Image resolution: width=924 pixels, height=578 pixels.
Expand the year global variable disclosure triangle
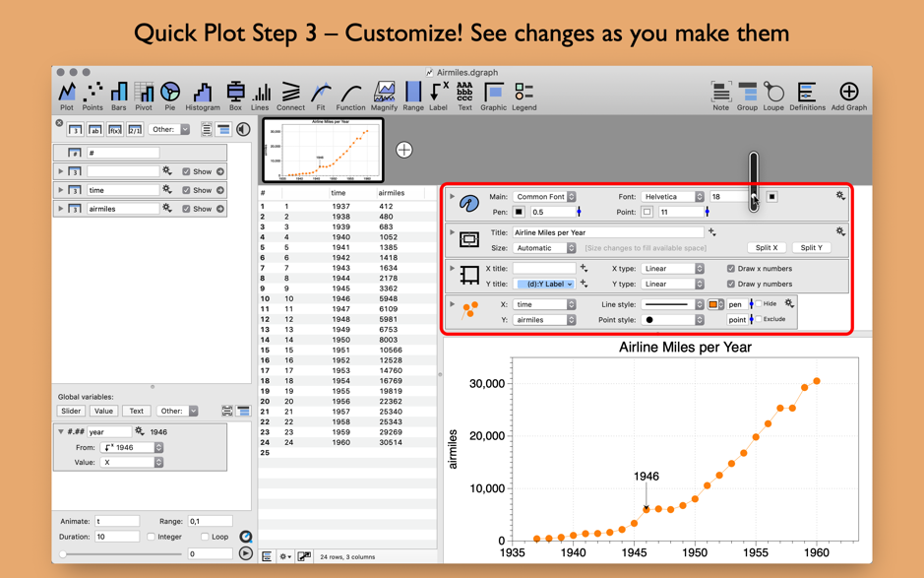point(61,429)
